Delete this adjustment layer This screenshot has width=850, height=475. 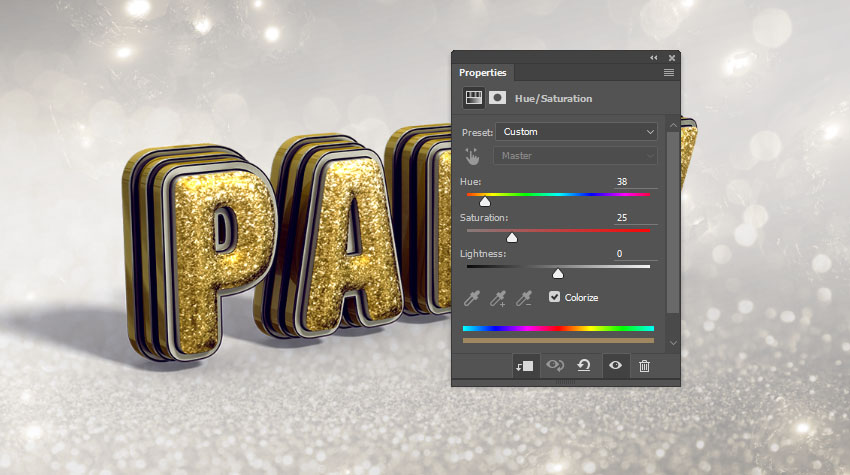[x=644, y=366]
